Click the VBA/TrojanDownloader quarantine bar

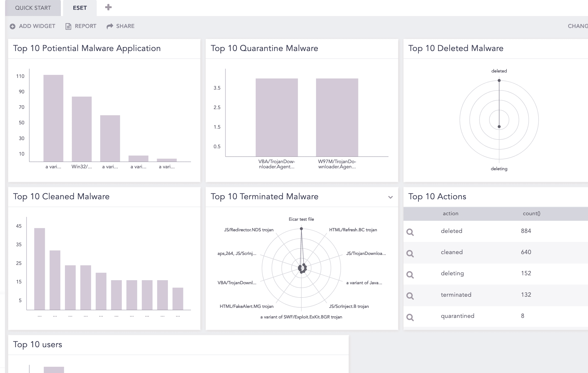pyautogui.click(x=277, y=117)
